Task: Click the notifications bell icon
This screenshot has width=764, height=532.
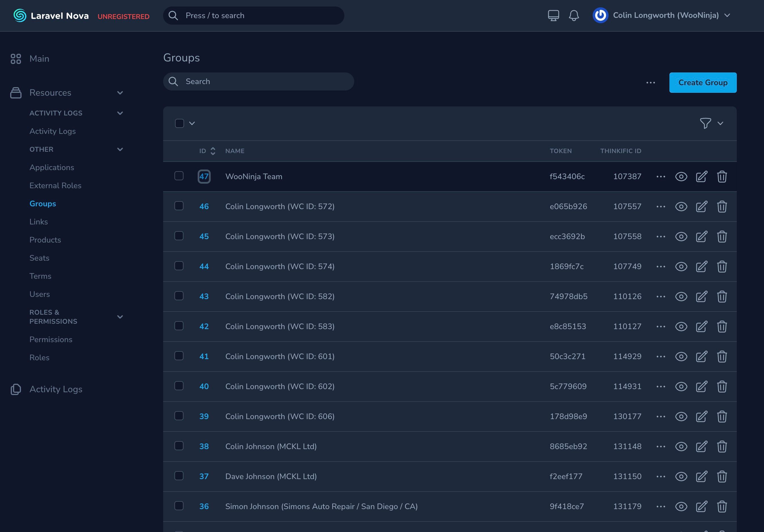Action: [x=574, y=16]
